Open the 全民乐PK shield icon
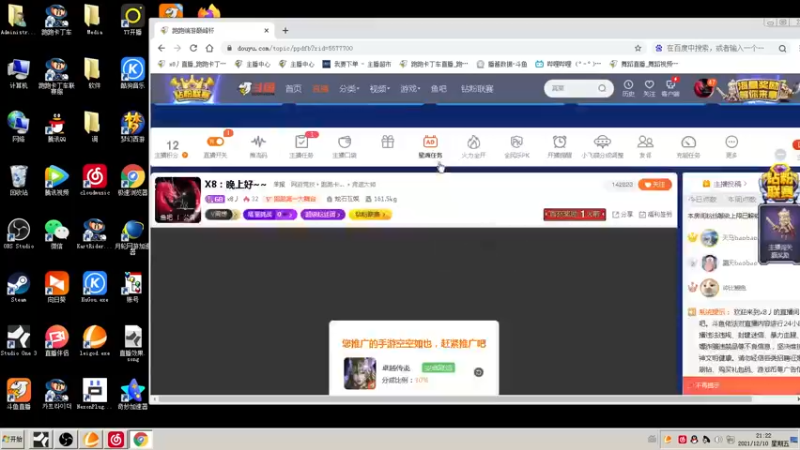The height and width of the screenshot is (450, 800). (x=516, y=141)
